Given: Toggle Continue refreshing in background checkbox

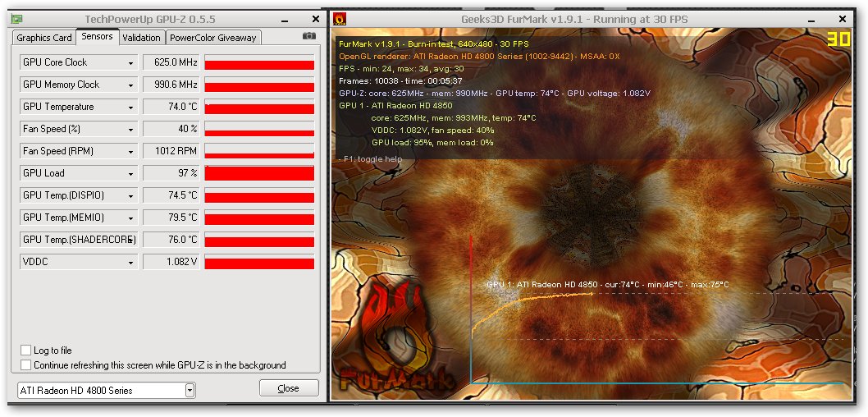Looking at the screenshot, I should [26, 365].
